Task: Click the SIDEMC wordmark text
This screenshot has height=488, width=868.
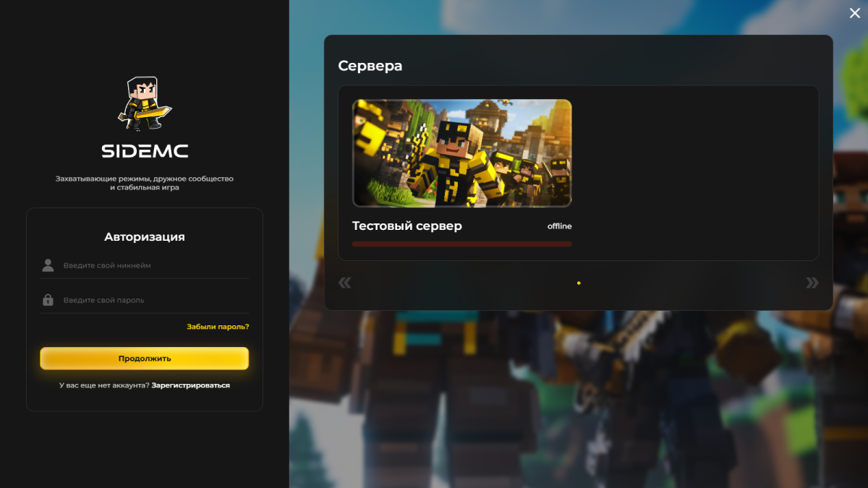Action: pos(145,151)
